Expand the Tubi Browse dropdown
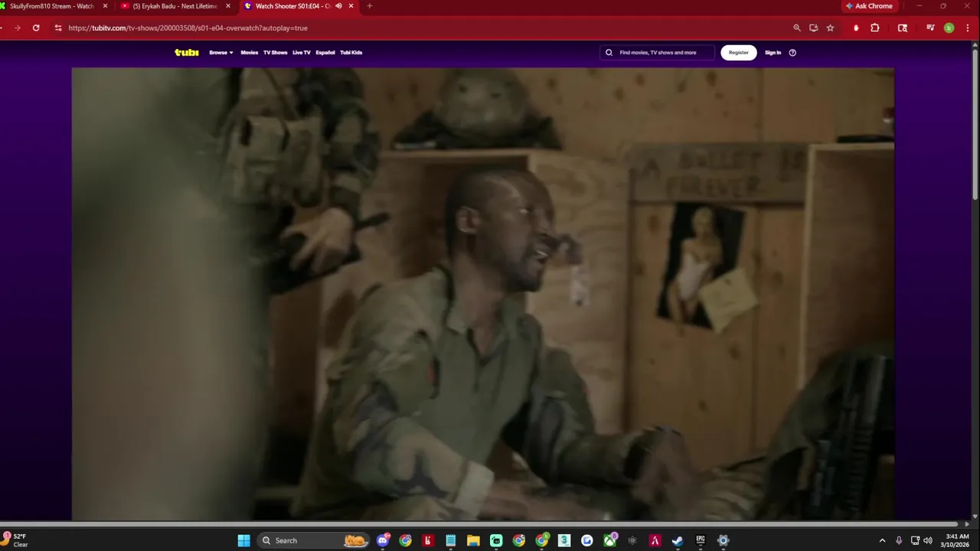Screen dimensions: 980x551 221,53
